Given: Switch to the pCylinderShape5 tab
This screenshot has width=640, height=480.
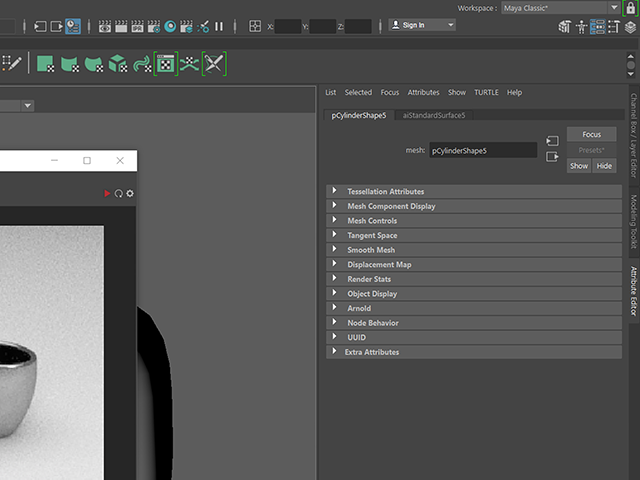Looking at the screenshot, I should click(x=359, y=116).
